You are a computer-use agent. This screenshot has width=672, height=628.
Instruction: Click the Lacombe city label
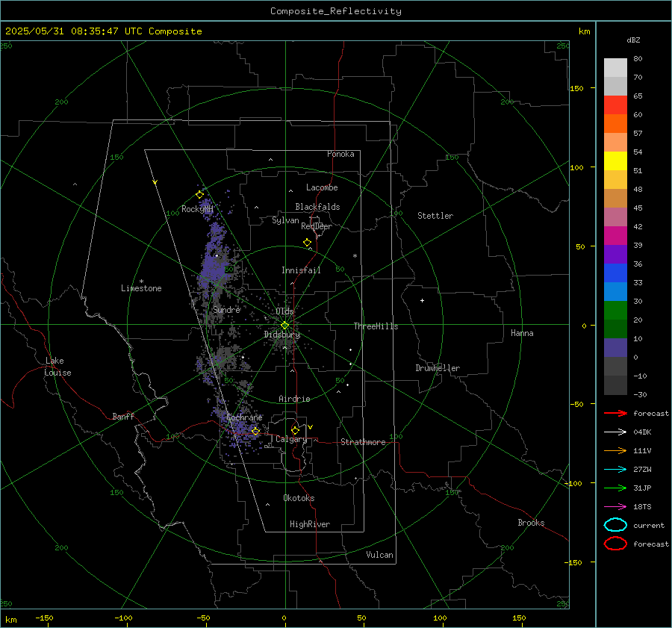click(x=322, y=187)
